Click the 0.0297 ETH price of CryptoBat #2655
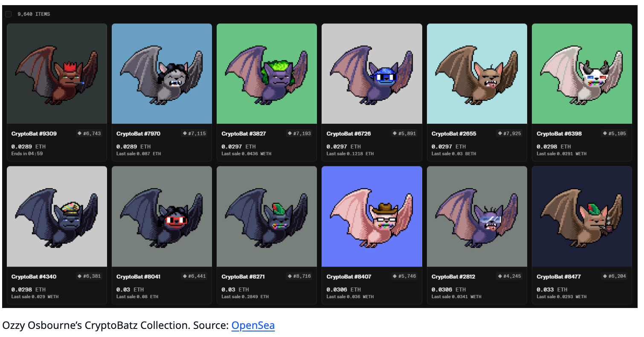 pos(450,147)
